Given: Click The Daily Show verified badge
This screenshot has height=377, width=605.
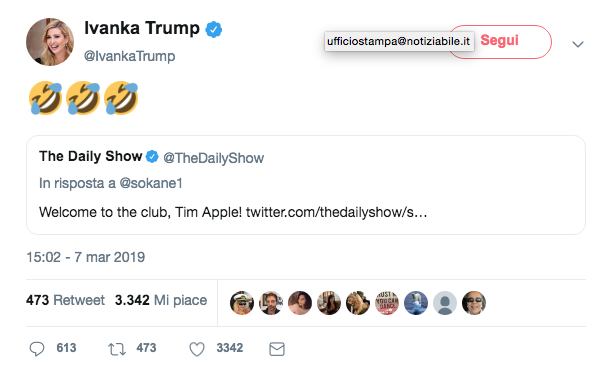Looking at the screenshot, I should [152, 157].
